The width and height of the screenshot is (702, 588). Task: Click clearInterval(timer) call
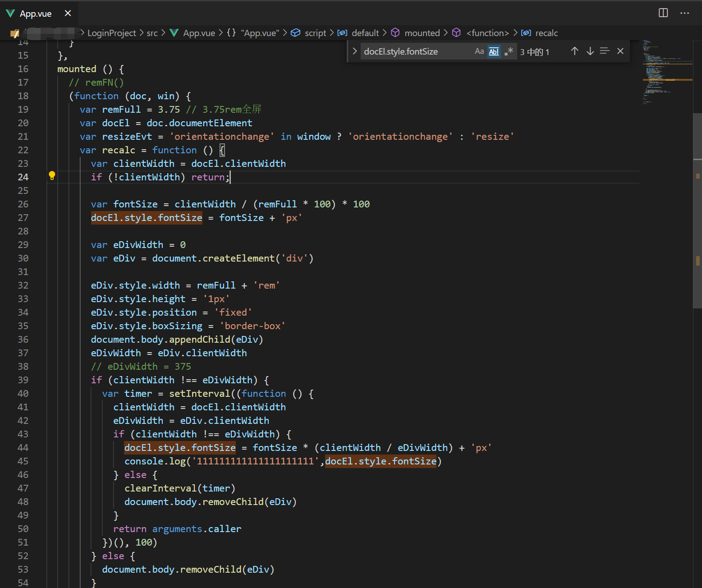point(180,488)
